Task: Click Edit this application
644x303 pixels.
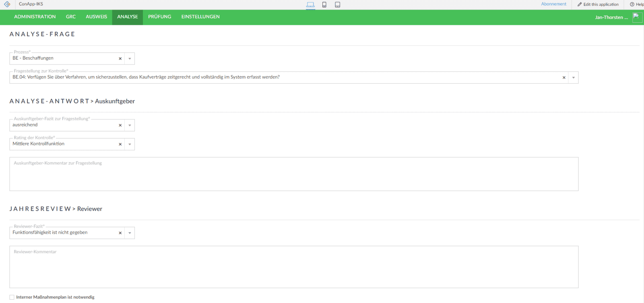Action: click(598, 4)
